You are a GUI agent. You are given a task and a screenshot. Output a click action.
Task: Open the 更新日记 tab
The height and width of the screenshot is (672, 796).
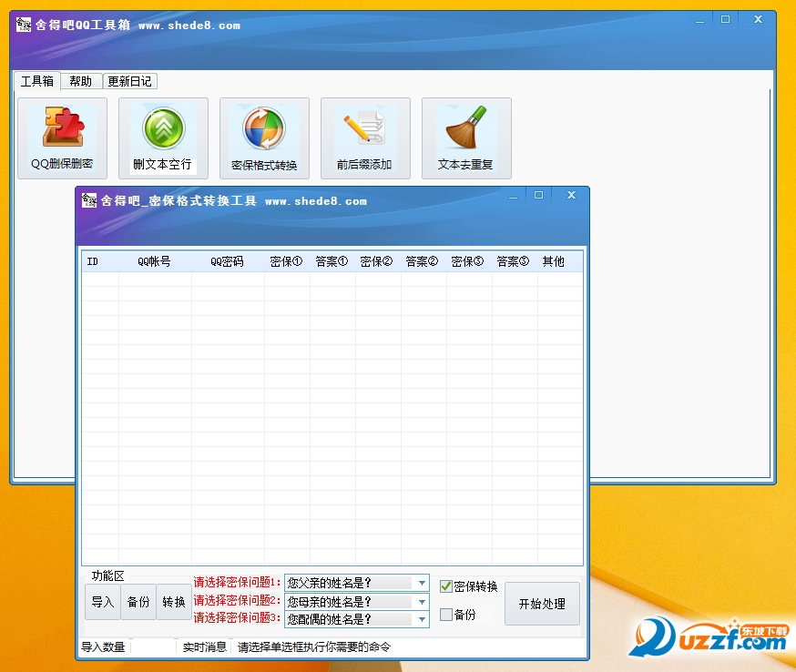[x=130, y=81]
